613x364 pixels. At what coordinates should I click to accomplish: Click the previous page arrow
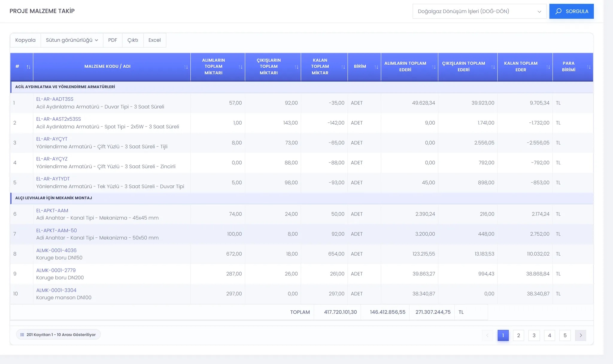[487, 335]
